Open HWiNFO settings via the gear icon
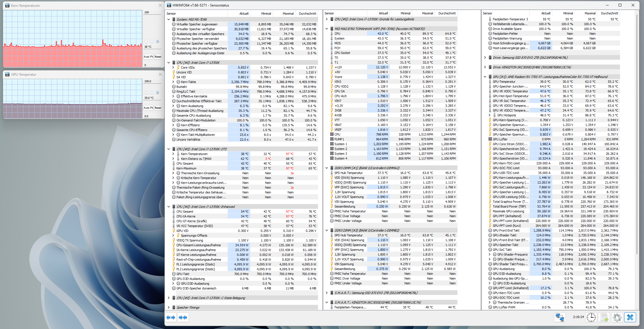 [617, 317]
